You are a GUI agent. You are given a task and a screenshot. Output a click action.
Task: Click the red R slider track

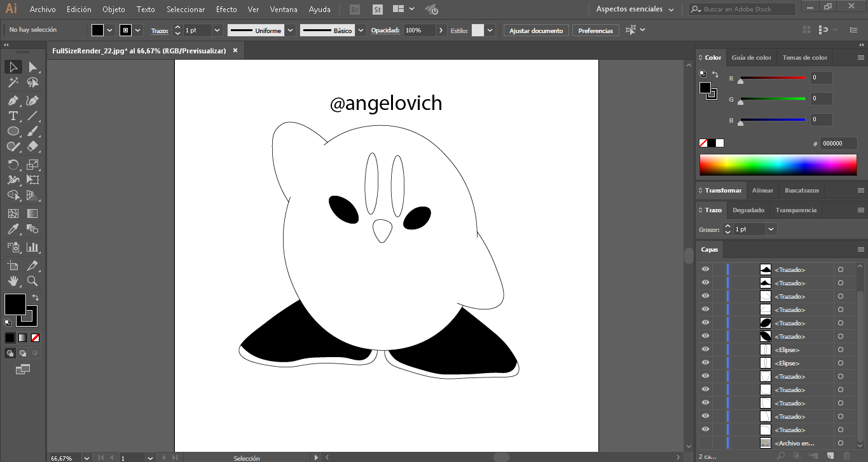coord(773,78)
